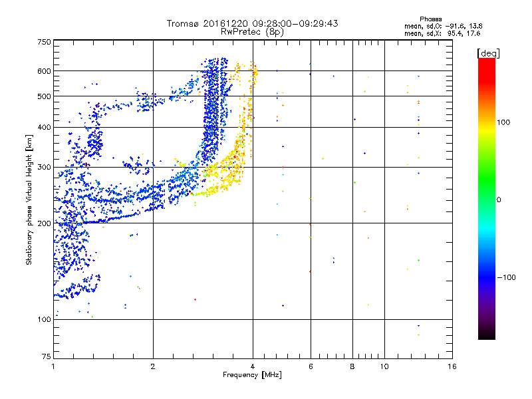Viewport: 532px width, 399px height.
Task: Click the rainbow phase colorbar
Action: click(x=487, y=198)
